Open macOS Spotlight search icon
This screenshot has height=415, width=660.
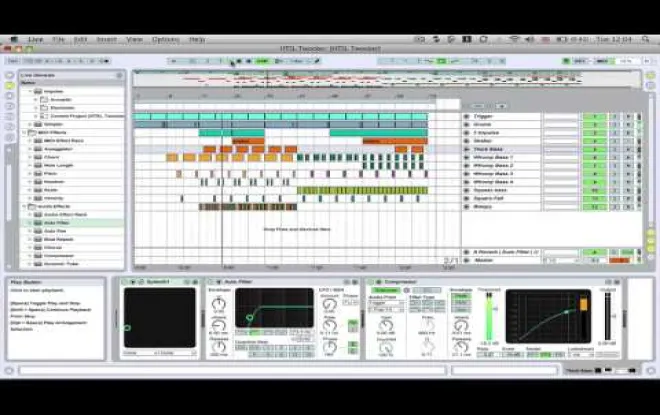(x=645, y=40)
